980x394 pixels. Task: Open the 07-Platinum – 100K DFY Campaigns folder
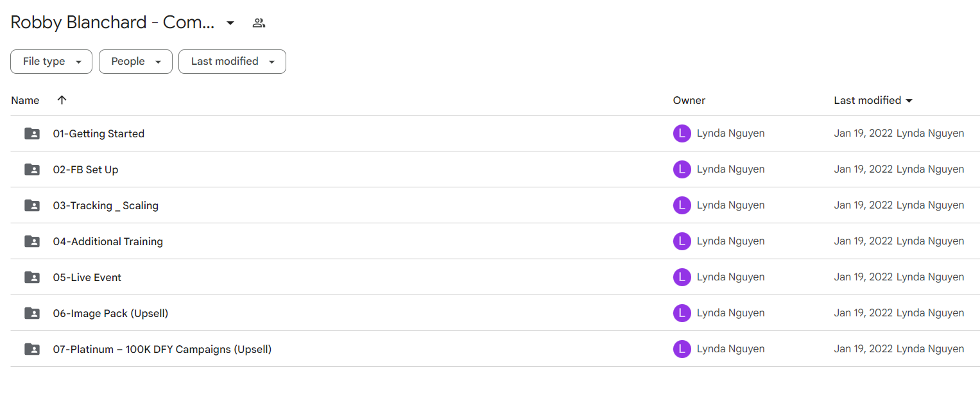162,349
